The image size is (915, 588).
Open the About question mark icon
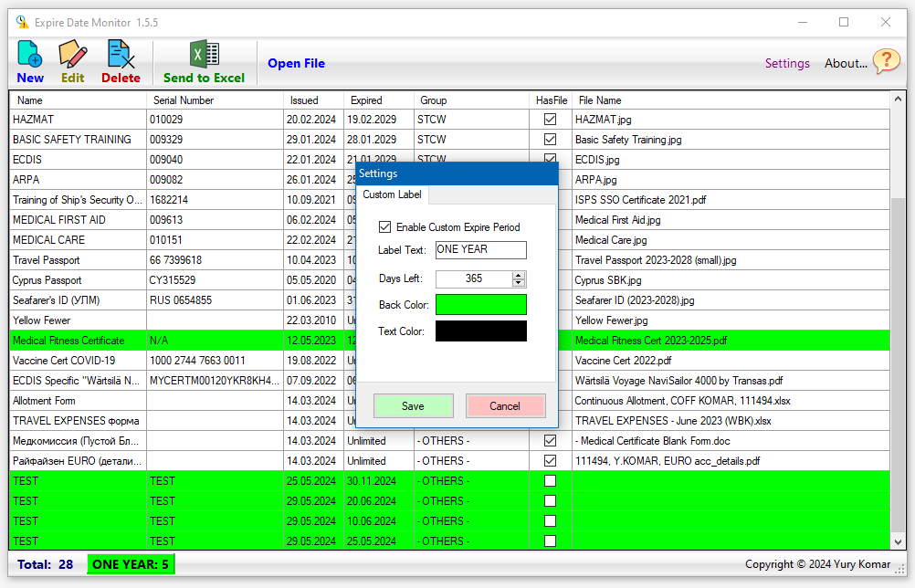point(887,60)
